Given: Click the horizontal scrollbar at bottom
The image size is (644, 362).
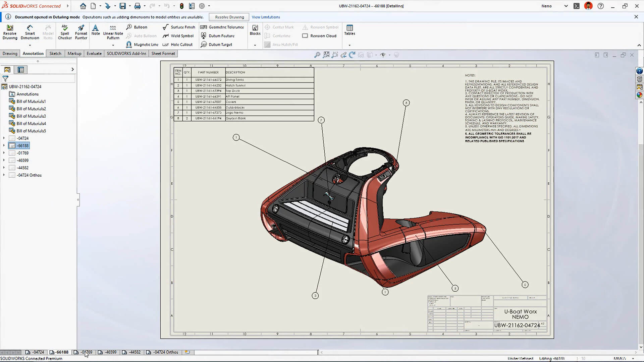Looking at the screenshot, I should click(x=479, y=352).
